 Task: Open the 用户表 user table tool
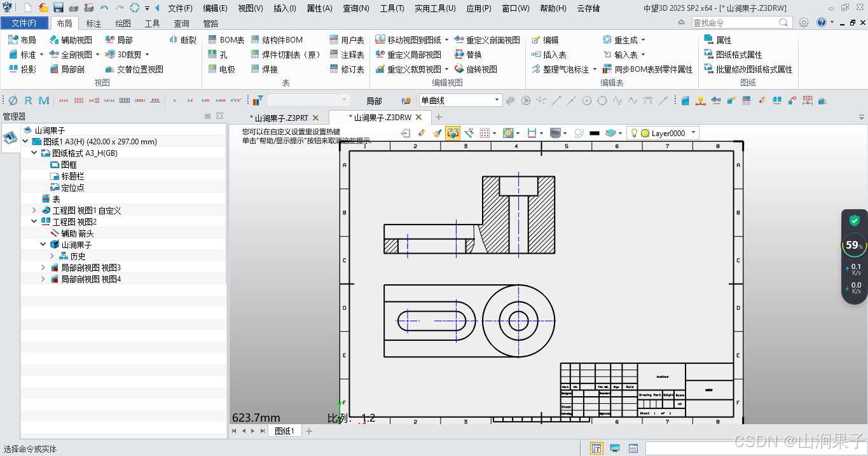click(347, 40)
